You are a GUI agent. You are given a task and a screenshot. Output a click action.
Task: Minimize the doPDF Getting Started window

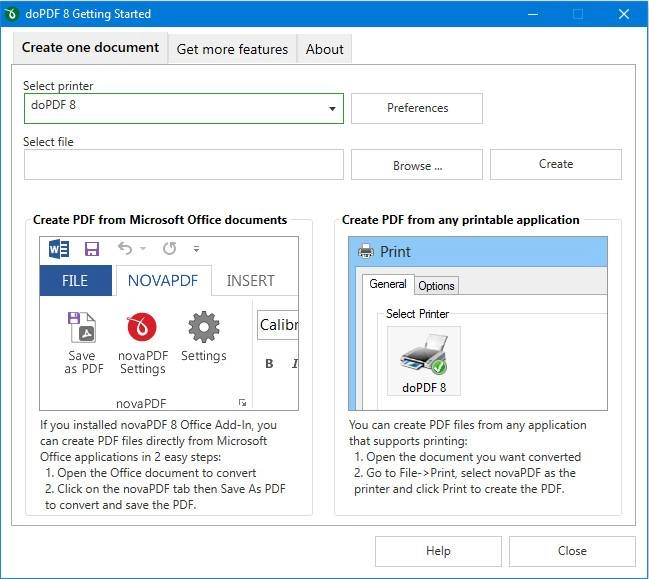(x=533, y=14)
